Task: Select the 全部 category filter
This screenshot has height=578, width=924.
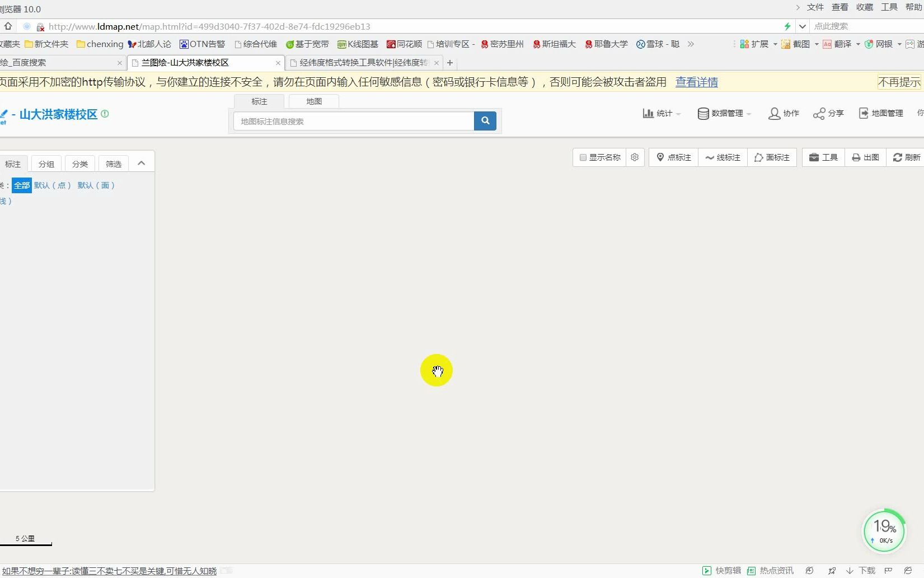Action: point(22,185)
